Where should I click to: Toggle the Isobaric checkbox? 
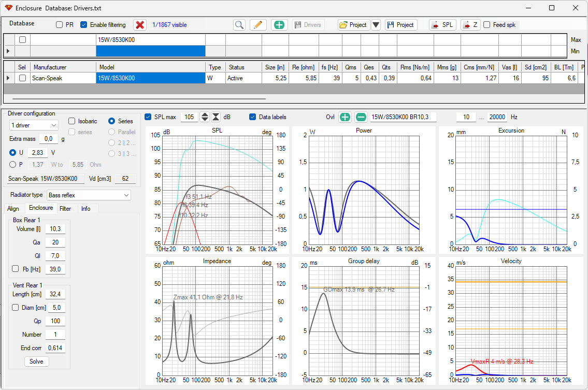click(72, 121)
